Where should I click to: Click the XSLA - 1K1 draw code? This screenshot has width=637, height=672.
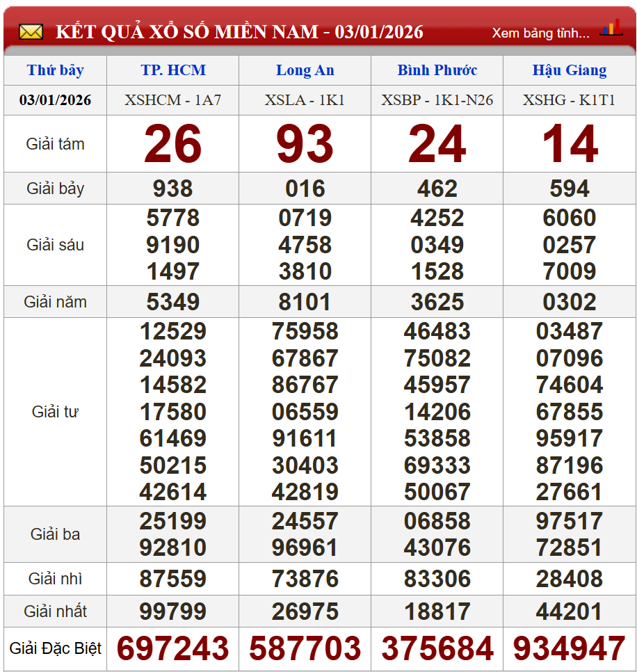305,100
